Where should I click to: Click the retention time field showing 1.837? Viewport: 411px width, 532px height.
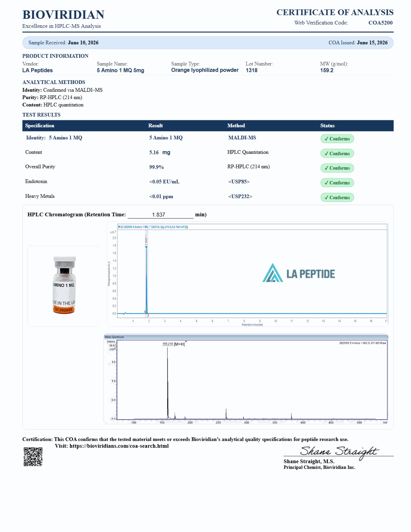pyautogui.click(x=160, y=215)
